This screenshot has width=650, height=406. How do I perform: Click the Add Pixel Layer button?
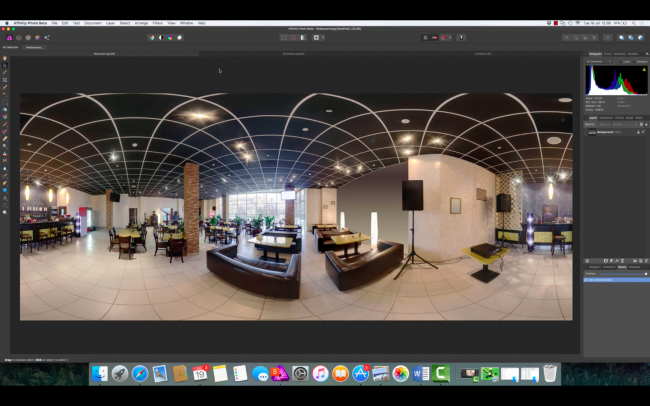(640, 261)
